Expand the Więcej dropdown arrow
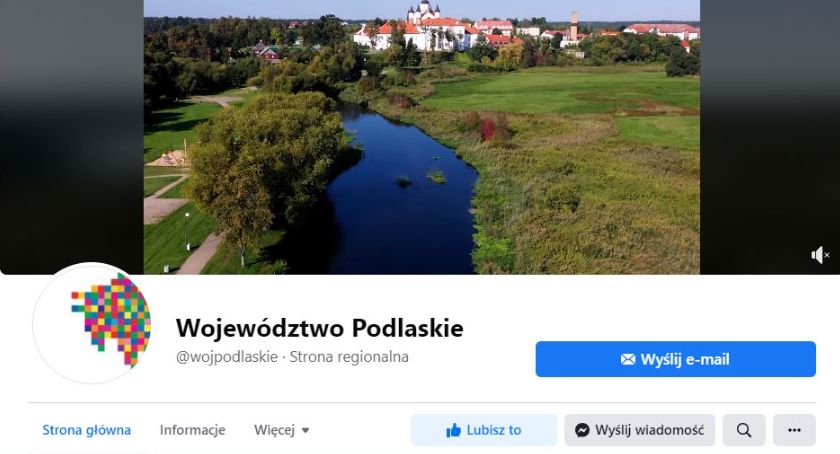840x454 pixels. point(305,430)
